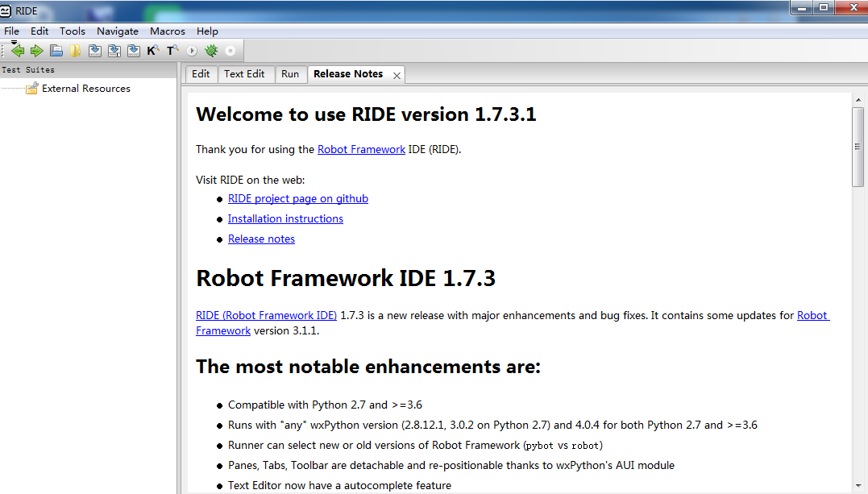Save the current file using toolbar icon
Image resolution: width=868 pixels, height=494 pixels.
click(95, 50)
